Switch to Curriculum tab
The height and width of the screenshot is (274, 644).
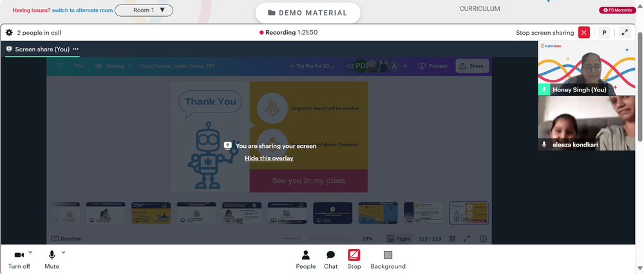click(x=480, y=8)
